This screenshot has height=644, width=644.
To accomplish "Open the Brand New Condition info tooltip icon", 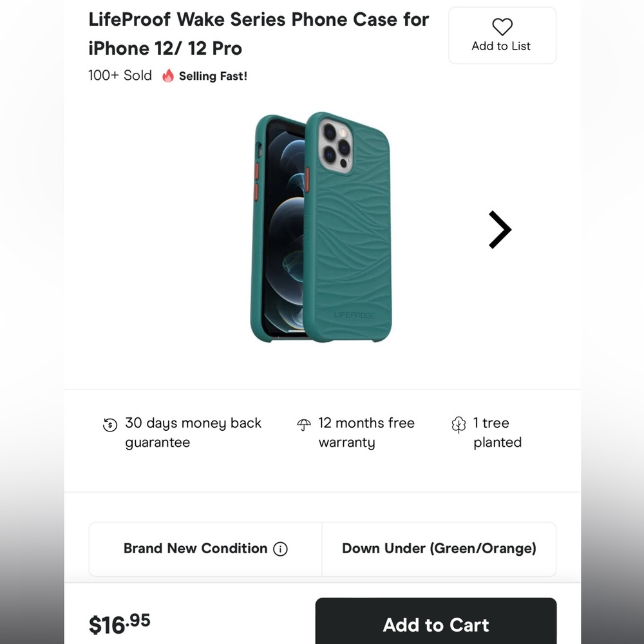I will coord(280,549).
